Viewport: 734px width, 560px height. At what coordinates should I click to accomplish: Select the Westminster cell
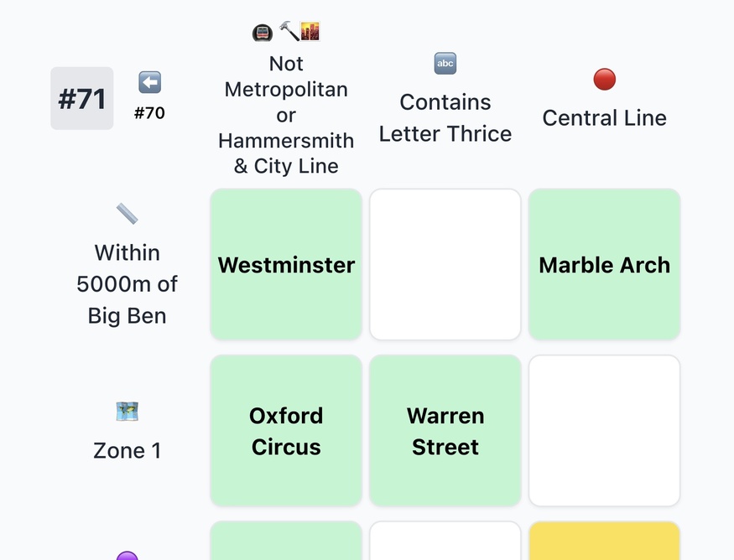click(x=286, y=265)
